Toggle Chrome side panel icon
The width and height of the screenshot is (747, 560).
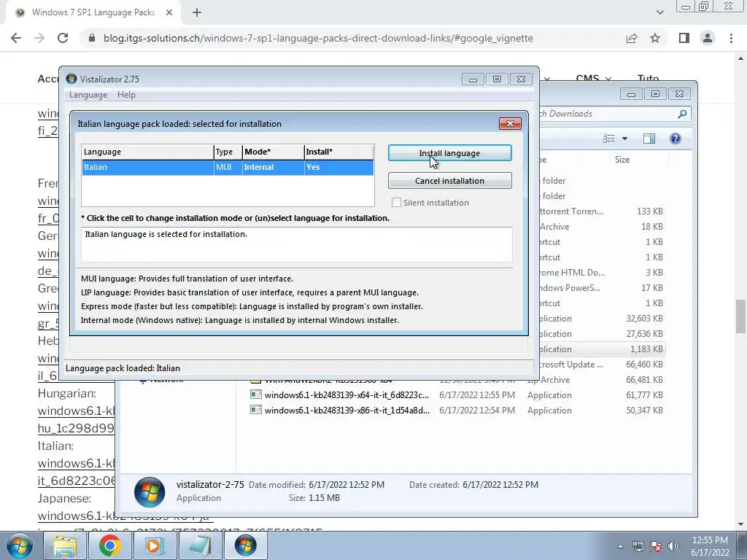pos(684,38)
